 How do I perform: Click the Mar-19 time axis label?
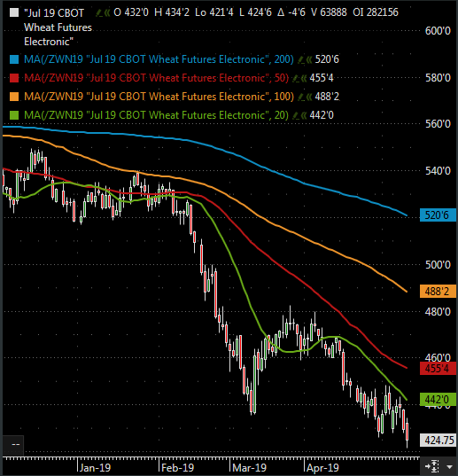(x=249, y=468)
